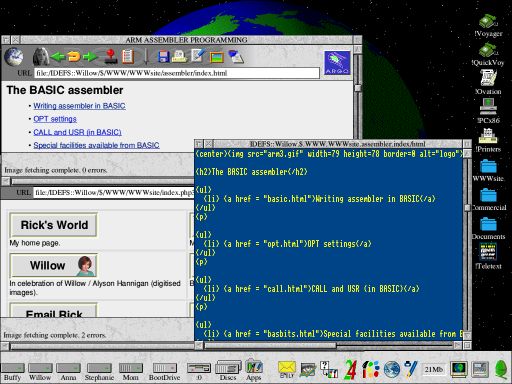Click the Rick's World button
The width and height of the screenshot is (512, 384).
pyautogui.click(x=54, y=225)
